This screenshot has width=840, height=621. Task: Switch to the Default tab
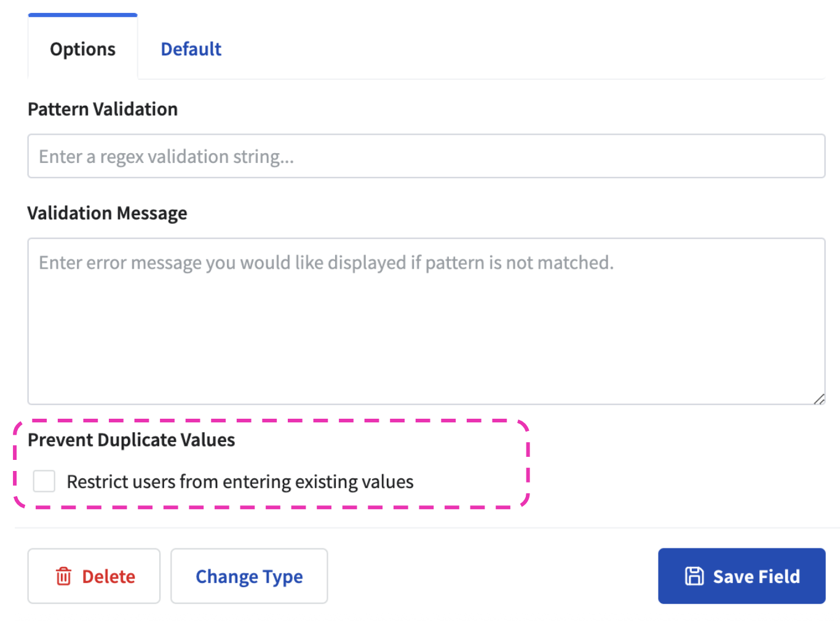(191, 49)
